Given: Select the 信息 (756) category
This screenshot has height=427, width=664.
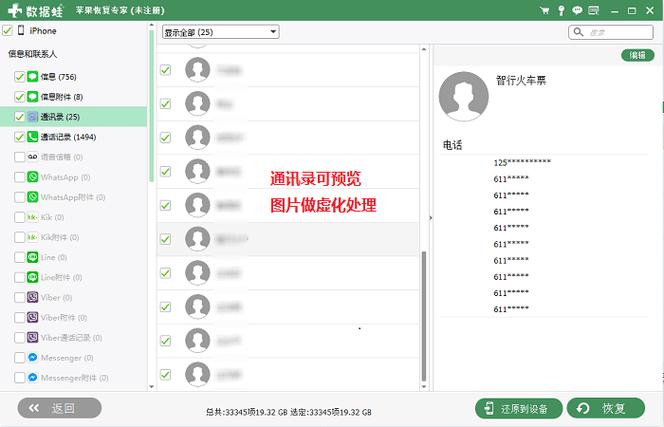Looking at the screenshot, I should click(74, 77).
